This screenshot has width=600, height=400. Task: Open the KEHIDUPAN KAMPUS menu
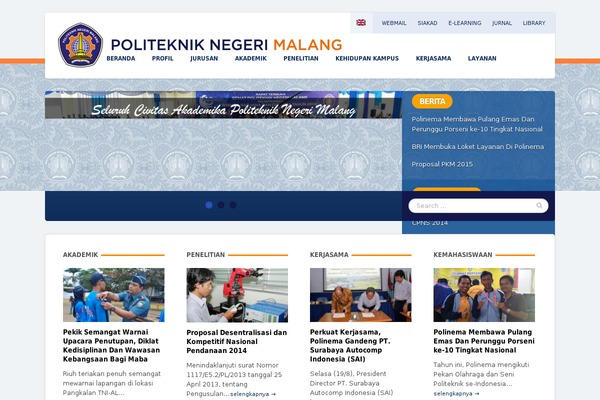coord(367,59)
